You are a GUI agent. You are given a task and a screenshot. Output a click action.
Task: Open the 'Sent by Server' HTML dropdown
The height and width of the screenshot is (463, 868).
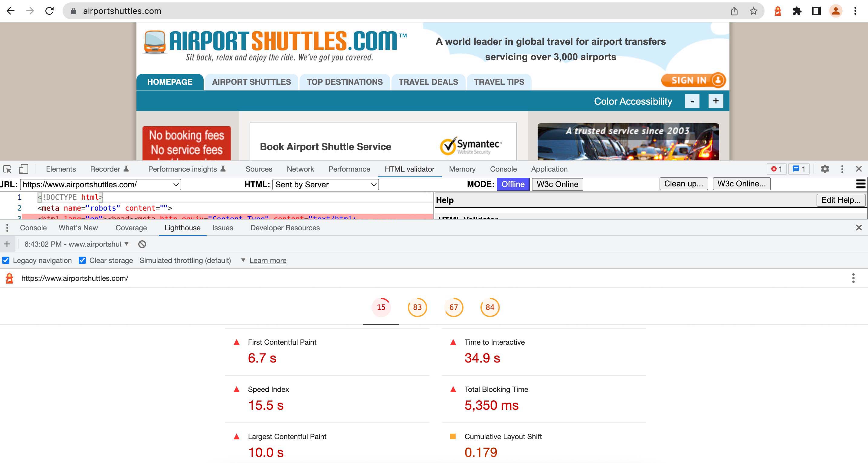coord(325,184)
